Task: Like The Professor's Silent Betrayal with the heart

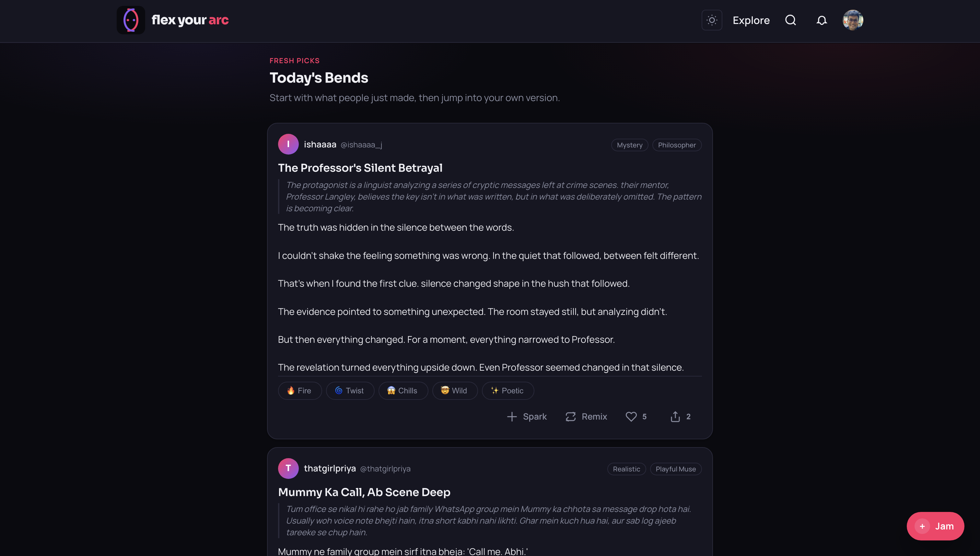Action: tap(631, 417)
